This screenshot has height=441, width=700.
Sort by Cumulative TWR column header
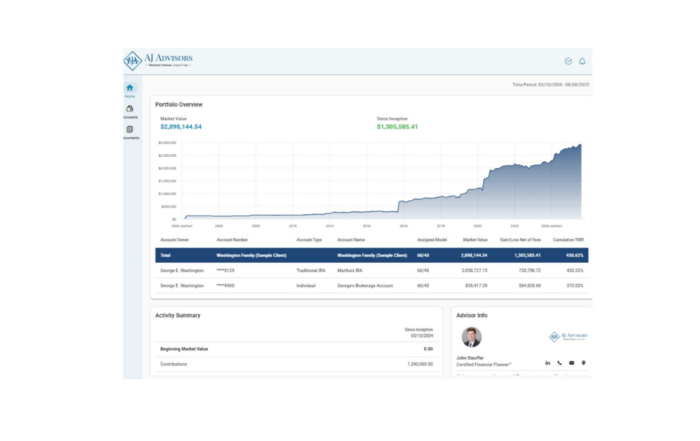[568, 240]
